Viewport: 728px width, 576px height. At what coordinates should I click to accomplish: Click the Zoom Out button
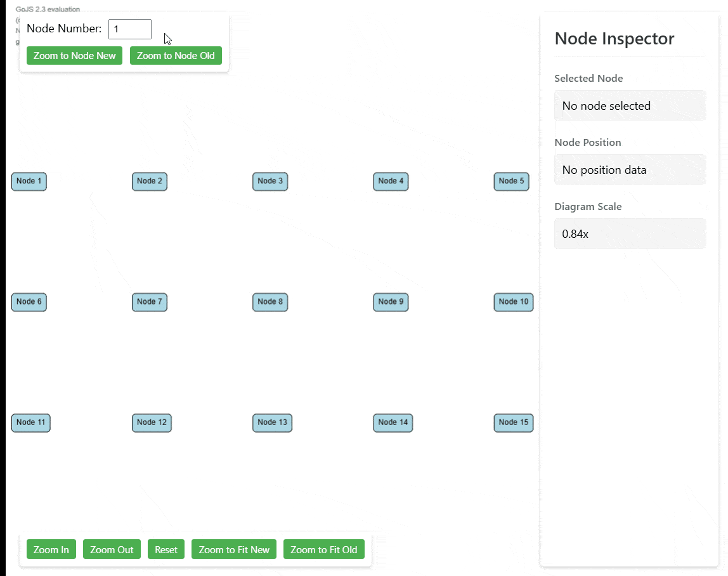112,549
